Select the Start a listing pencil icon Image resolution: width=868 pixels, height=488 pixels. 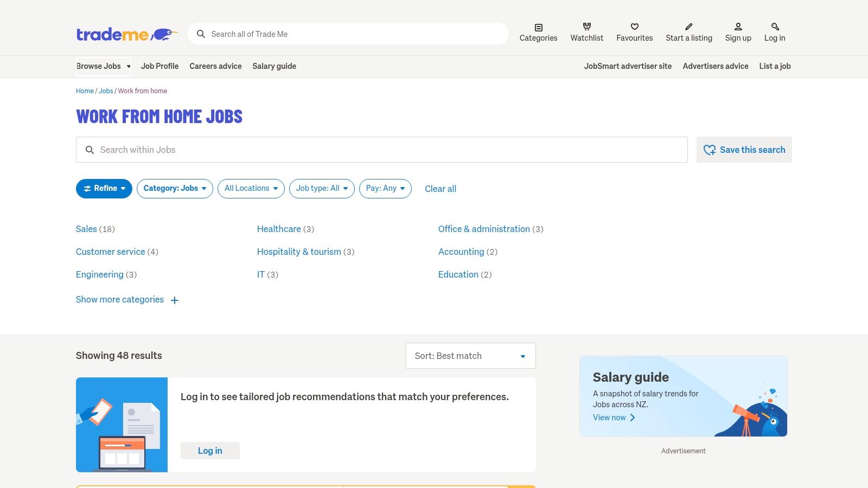coord(688,26)
